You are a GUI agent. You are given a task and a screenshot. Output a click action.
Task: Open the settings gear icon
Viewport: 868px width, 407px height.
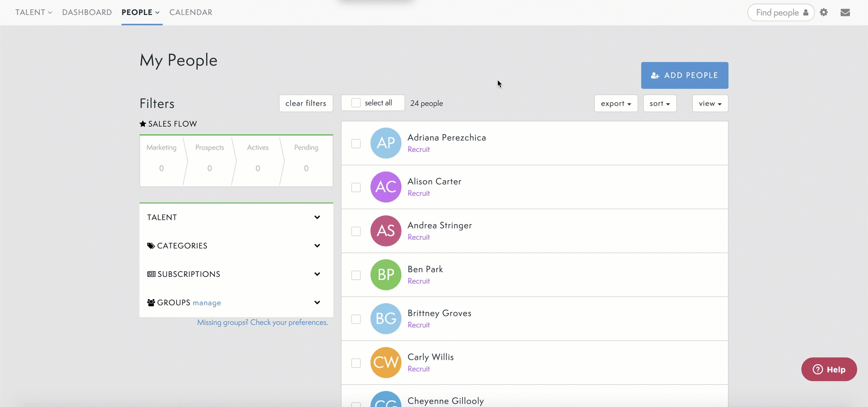click(x=824, y=12)
